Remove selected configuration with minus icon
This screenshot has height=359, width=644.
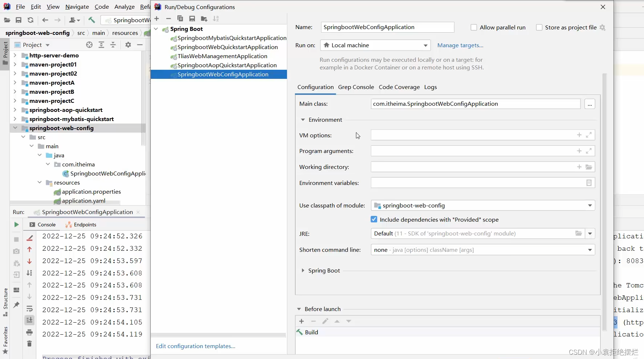click(169, 19)
